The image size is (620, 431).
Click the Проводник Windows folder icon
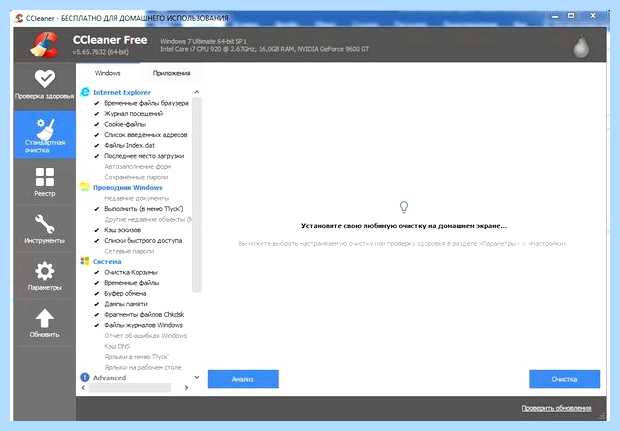[x=85, y=187]
